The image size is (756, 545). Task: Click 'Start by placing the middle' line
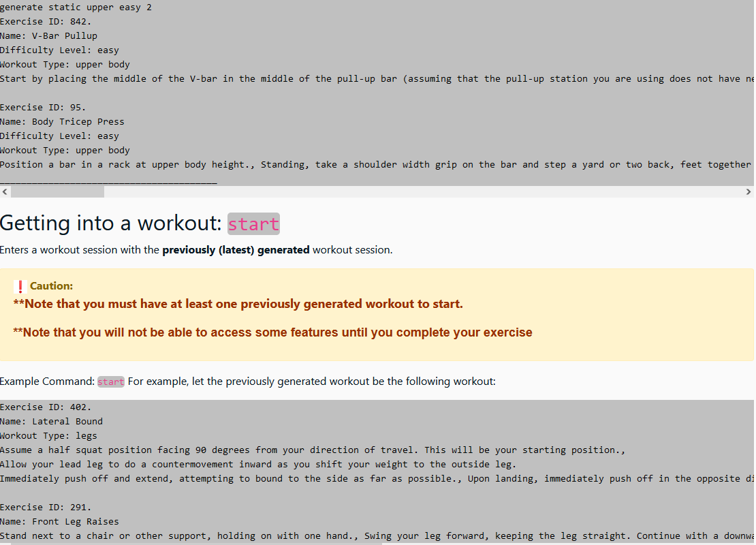(x=377, y=79)
